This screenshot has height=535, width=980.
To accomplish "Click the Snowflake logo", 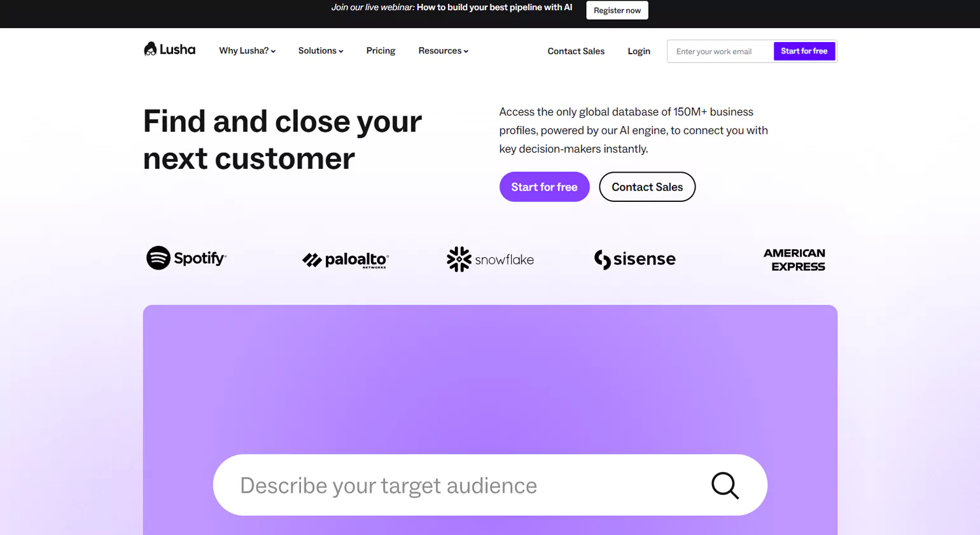I will [x=490, y=259].
